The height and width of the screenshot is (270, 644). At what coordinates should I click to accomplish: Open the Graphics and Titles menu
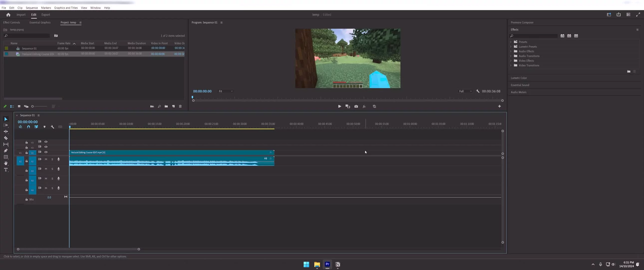click(x=66, y=8)
